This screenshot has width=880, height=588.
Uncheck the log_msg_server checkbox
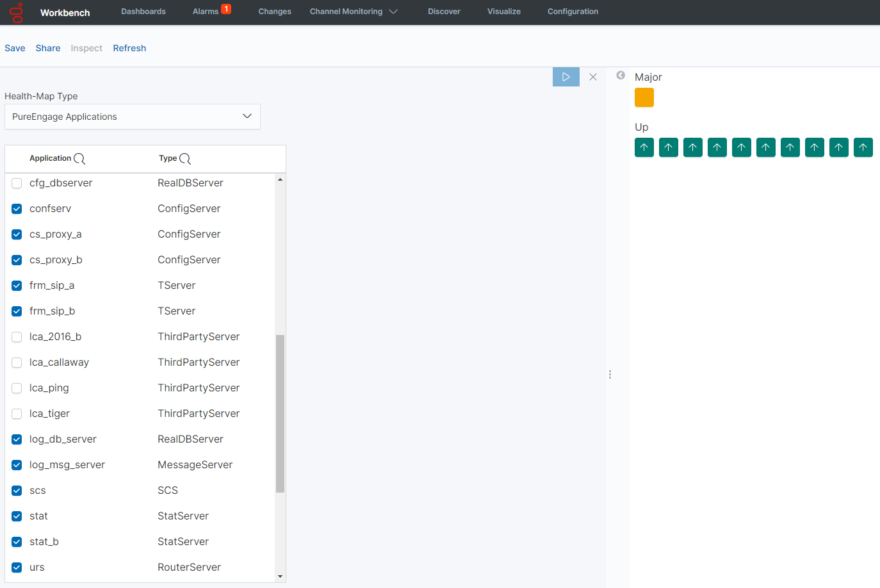pos(17,465)
